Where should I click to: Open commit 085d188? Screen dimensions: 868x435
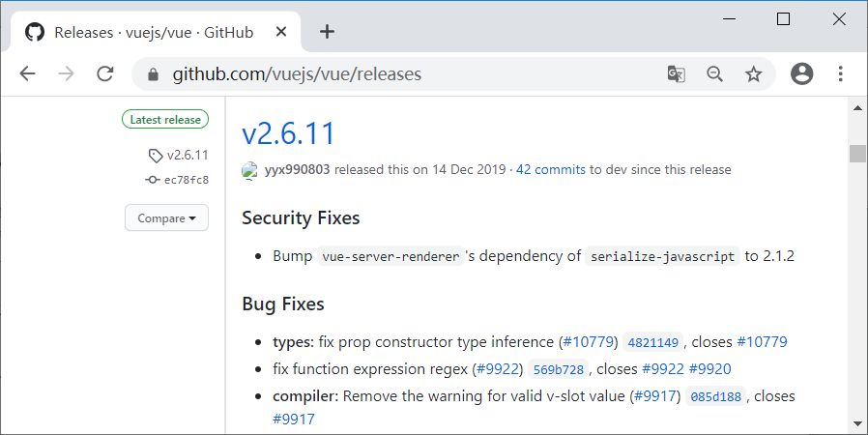tap(716, 396)
